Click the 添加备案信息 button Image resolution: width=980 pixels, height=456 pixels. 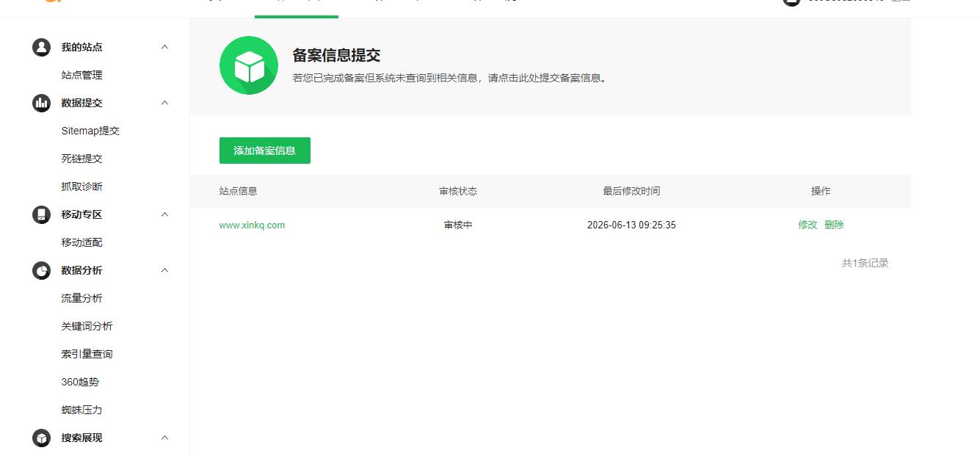[x=265, y=151]
